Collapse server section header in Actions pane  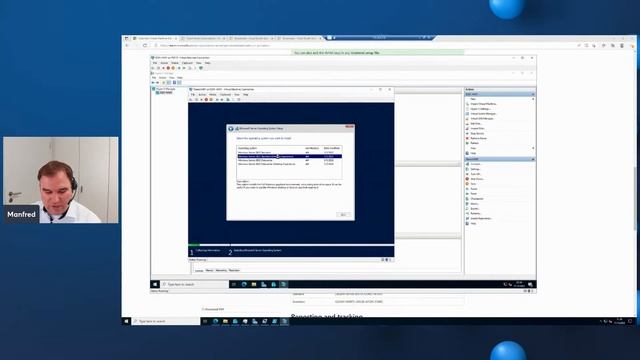(x=533, y=94)
